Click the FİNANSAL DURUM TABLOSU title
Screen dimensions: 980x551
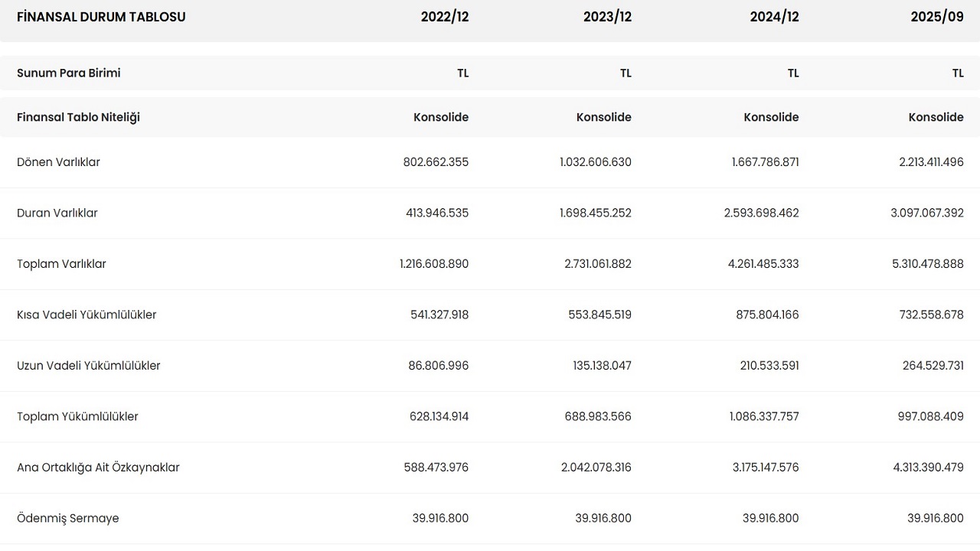[101, 17]
